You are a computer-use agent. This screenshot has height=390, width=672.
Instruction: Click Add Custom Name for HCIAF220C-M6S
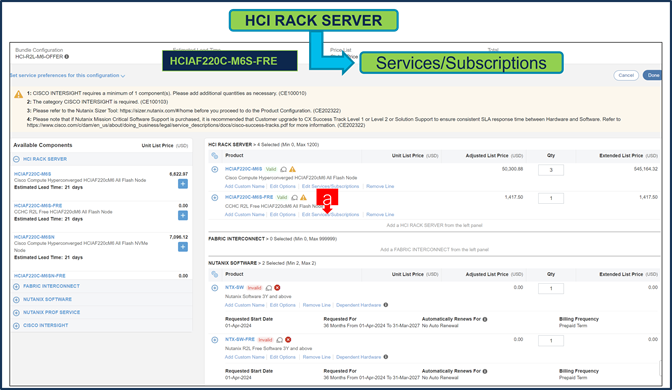coord(244,186)
